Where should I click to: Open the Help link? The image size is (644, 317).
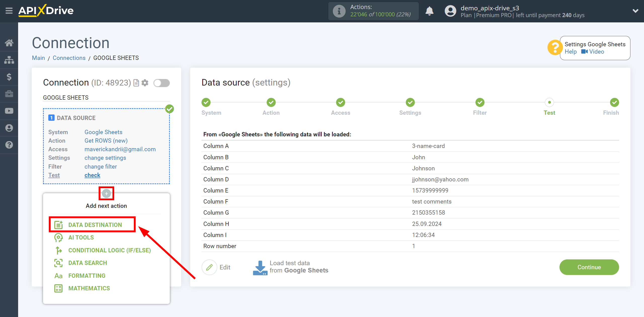coord(571,52)
